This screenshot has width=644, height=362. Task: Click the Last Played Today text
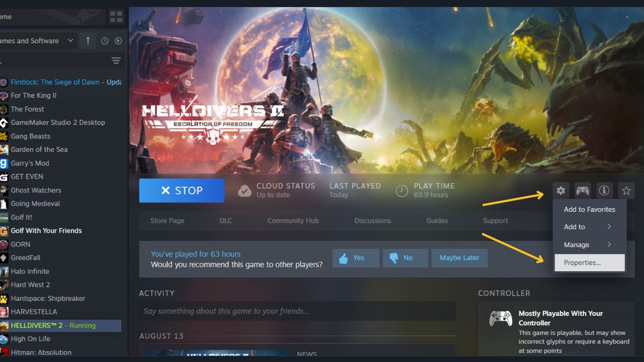tap(355, 190)
